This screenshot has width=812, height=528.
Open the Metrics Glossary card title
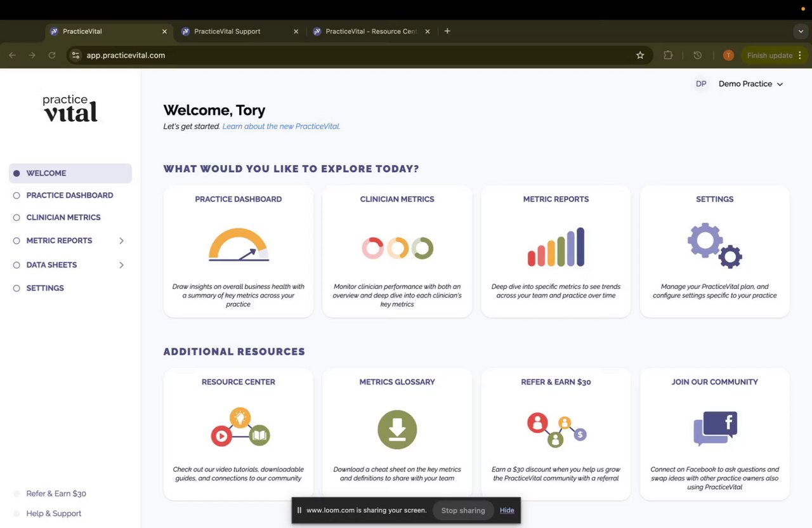point(397,382)
